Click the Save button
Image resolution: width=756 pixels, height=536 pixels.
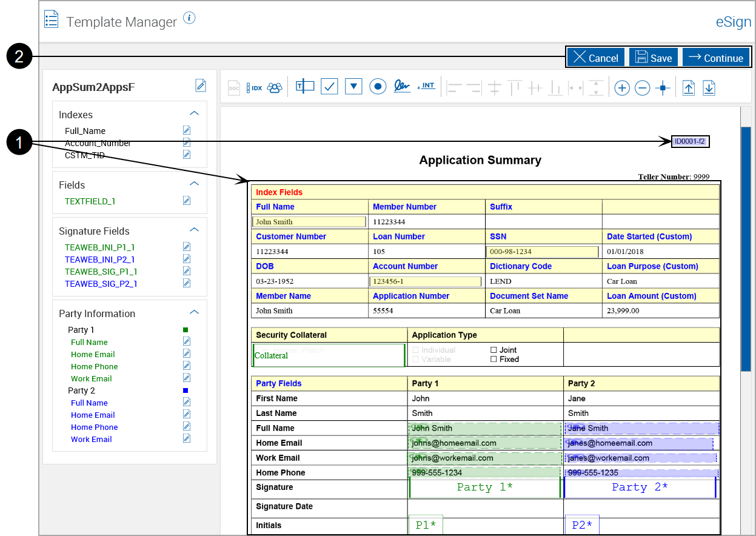tap(654, 58)
